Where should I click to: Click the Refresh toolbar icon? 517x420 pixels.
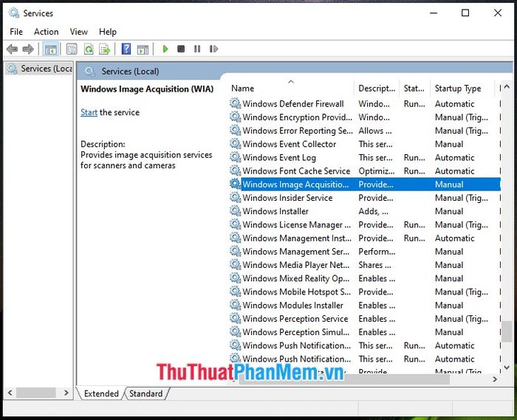click(x=89, y=49)
